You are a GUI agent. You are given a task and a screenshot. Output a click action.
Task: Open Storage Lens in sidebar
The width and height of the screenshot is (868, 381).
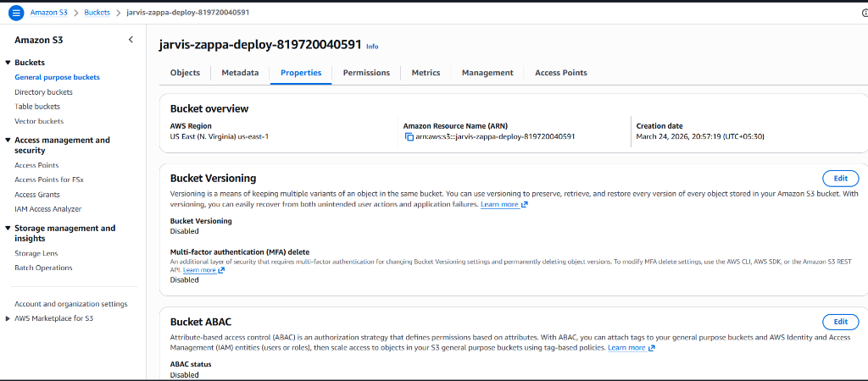pyautogui.click(x=36, y=253)
